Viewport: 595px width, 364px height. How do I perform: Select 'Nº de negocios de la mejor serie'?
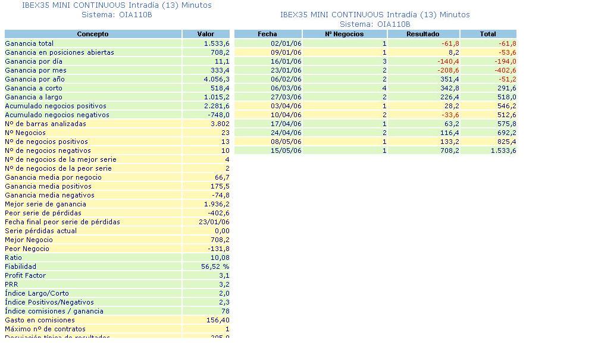coord(61,159)
